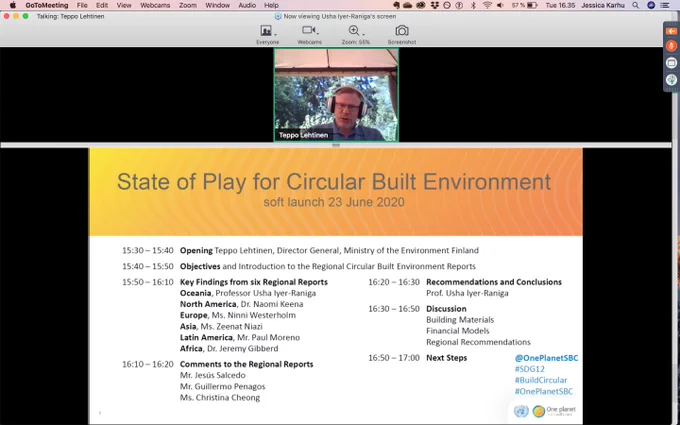Open Spotlight search magnifier icon
680x425 pixels.
tap(635, 5)
